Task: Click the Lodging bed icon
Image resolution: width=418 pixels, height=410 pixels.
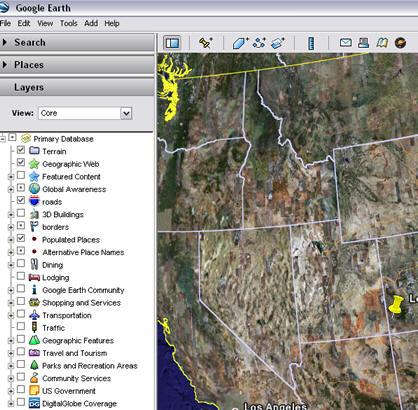Action: [34, 277]
